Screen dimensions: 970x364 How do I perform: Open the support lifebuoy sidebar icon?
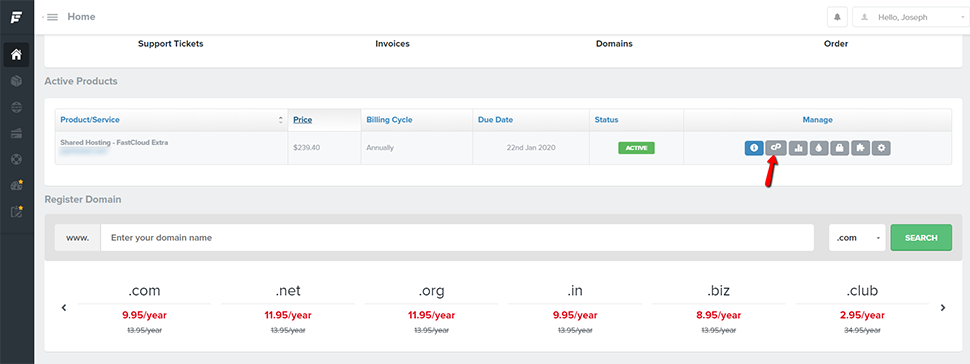click(17, 159)
